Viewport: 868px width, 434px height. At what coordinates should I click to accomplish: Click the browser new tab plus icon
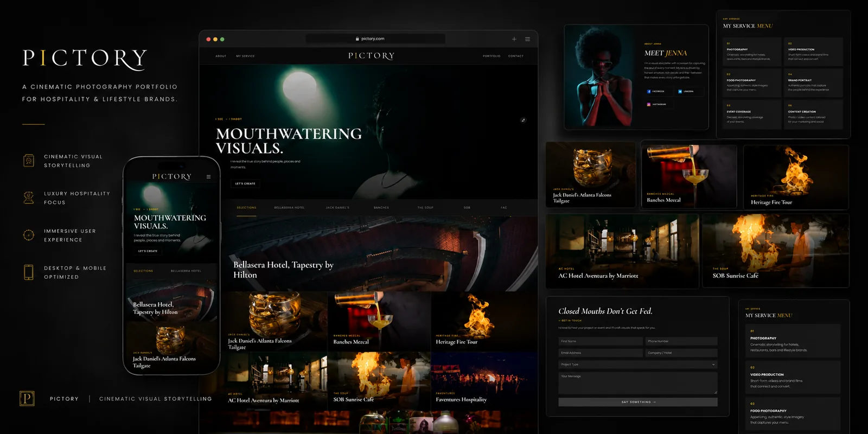[514, 39]
